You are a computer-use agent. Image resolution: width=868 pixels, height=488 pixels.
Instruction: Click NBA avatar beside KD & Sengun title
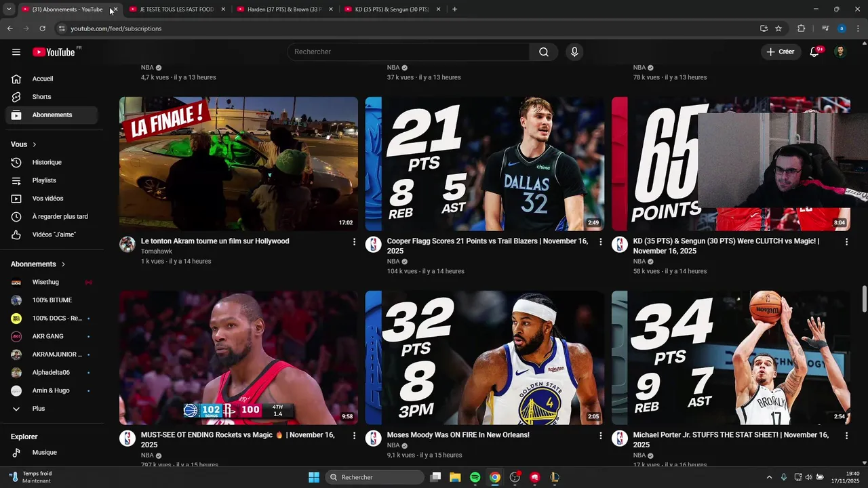(620, 245)
